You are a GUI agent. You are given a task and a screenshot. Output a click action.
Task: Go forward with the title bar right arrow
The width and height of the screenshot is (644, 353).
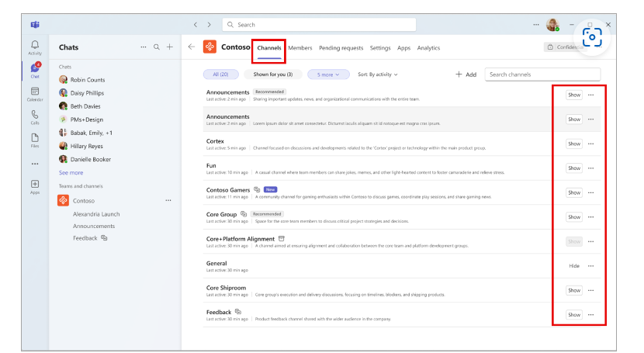[209, 25]
